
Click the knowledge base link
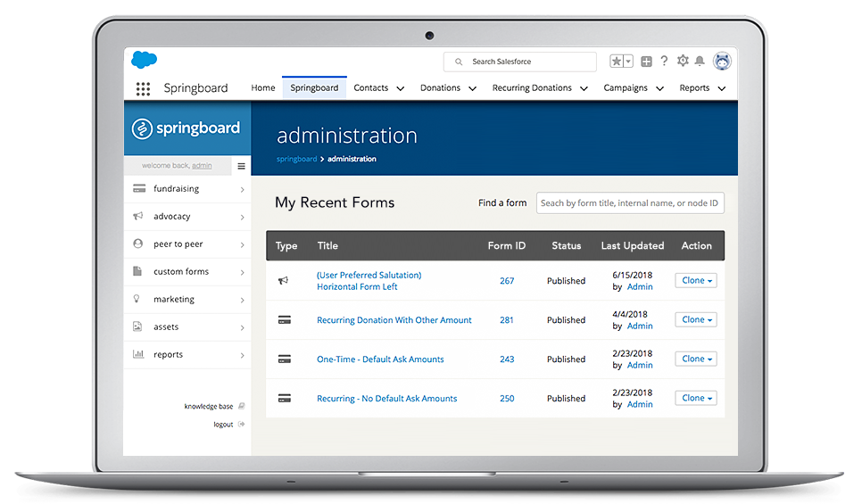click(208, 406)
